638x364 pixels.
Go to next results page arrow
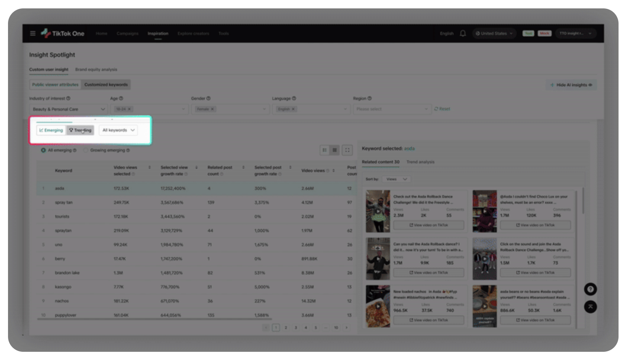coord(346,327)
